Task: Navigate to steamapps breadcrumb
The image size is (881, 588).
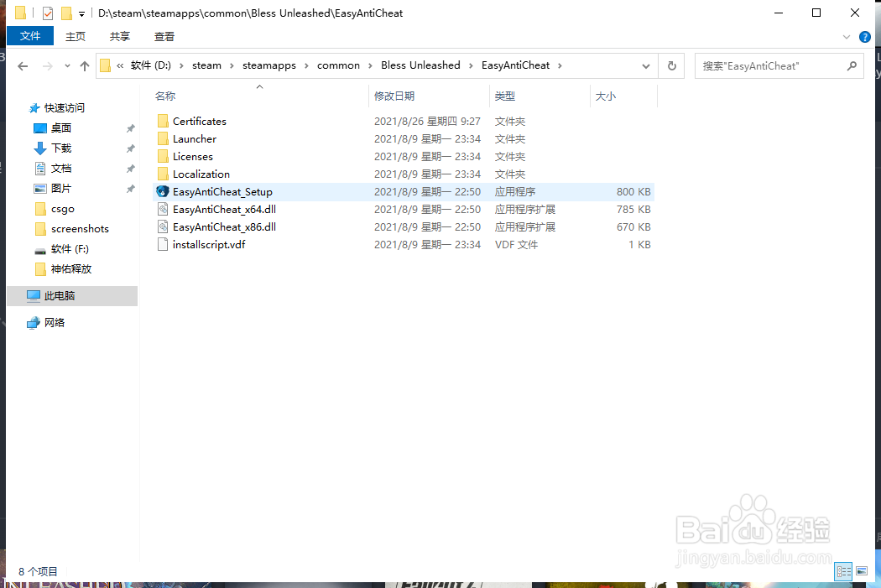Action: [x=269, y=65]
